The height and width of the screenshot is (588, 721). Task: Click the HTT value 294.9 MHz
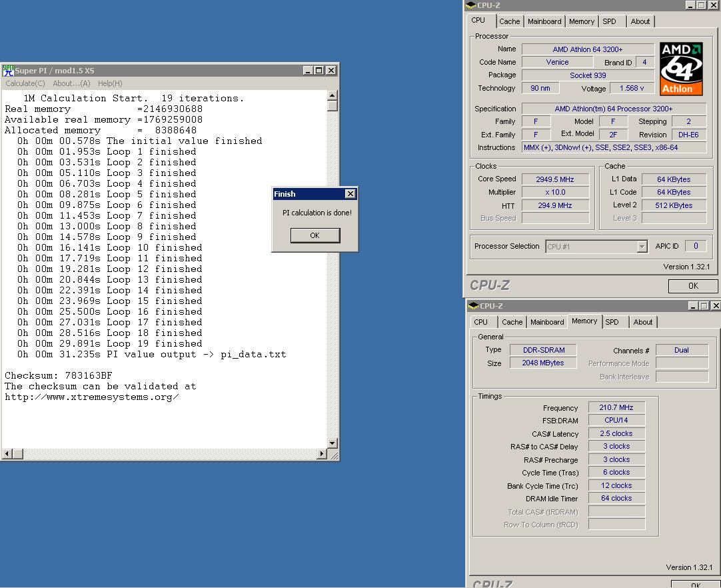coord(555,205)
